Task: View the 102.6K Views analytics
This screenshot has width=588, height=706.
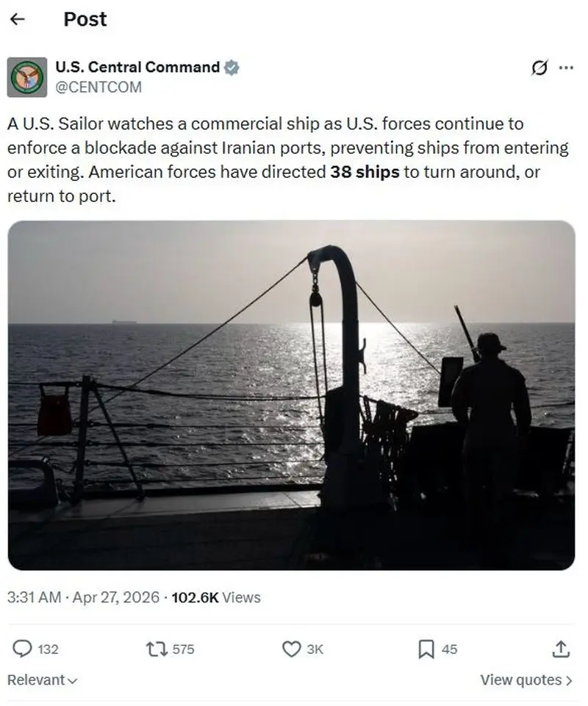Action: pos(216,597)
